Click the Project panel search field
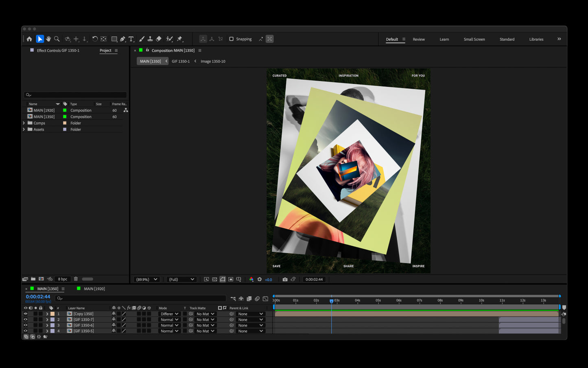This screenshot has width=588, height=368. pyautogui.click(x=75, y=95)
